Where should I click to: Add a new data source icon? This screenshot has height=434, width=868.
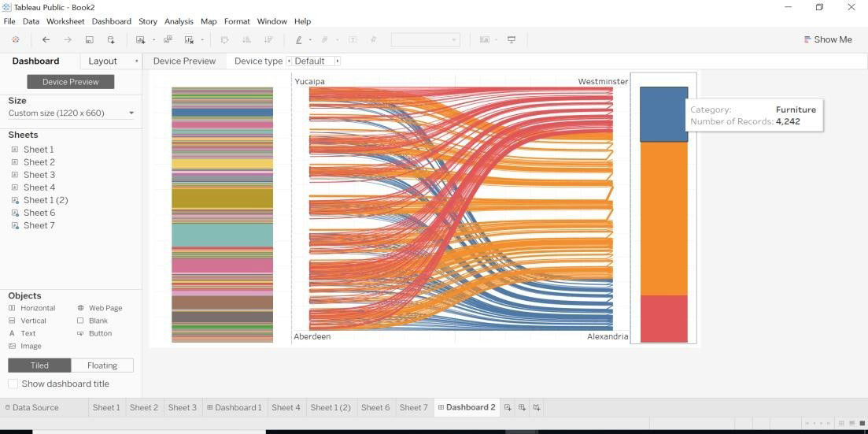pos(111,40)
